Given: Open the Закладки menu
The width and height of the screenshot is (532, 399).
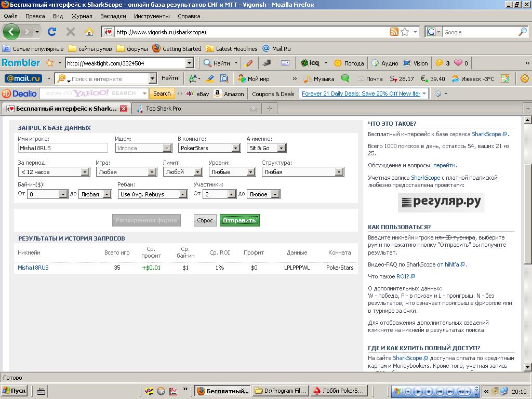Looking at the screenshot, I should tap(113, 16).
